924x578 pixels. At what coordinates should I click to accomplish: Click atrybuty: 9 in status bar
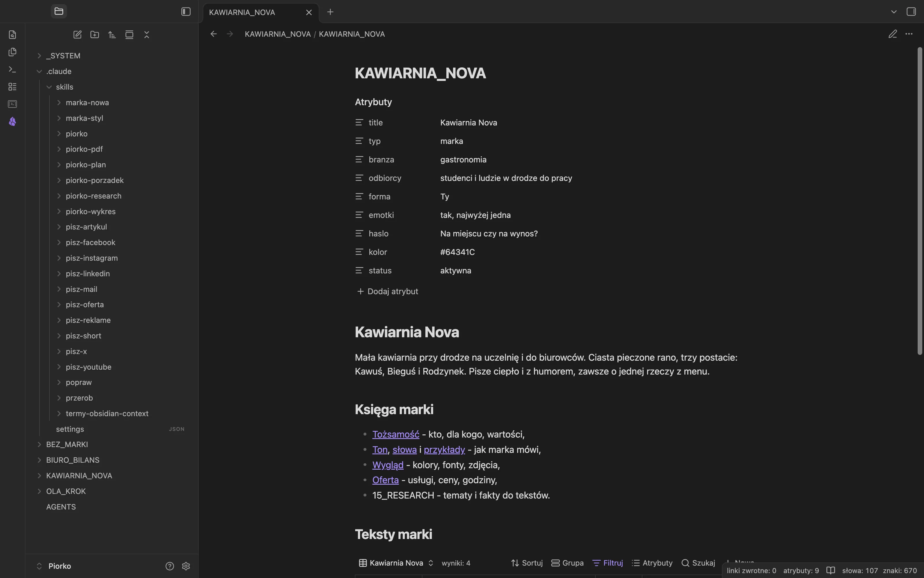coord(801,571)
